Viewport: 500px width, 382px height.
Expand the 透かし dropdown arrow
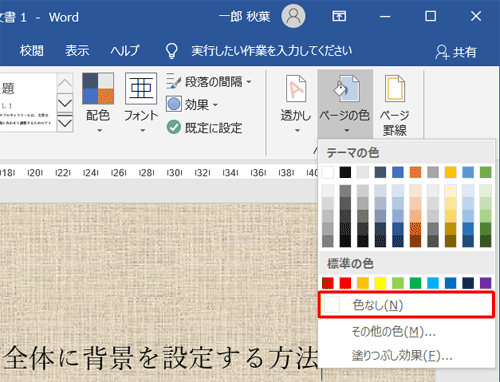[x=297, y=130]
